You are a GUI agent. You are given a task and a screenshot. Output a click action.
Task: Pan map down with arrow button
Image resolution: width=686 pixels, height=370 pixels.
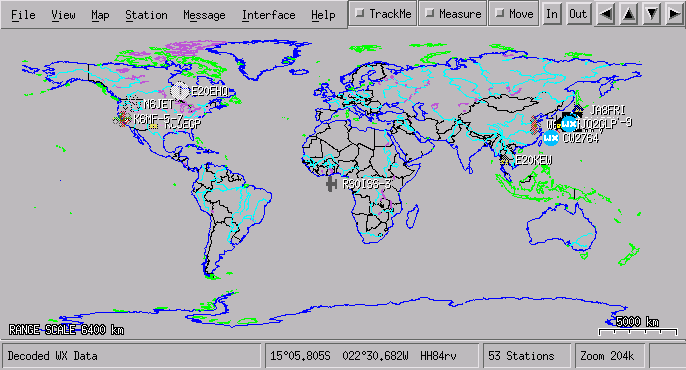pos(651,14)
